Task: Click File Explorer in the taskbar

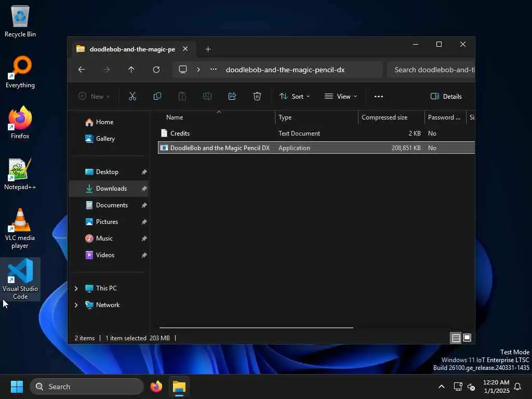Action: click(179, 387)
